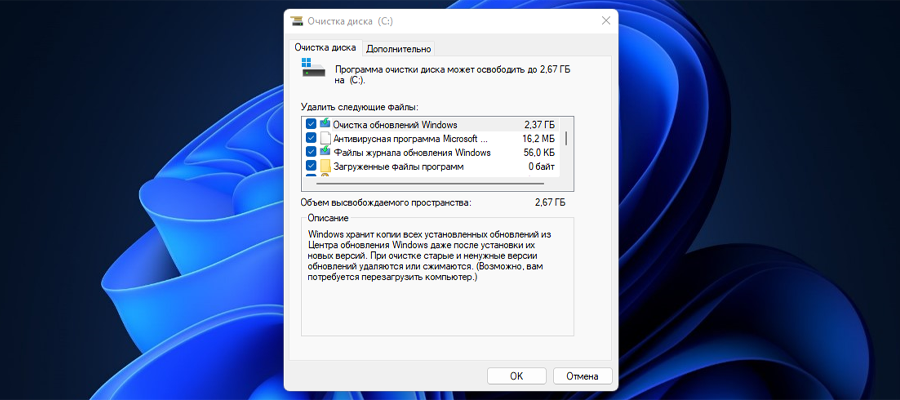Image resolution: width=900 pixels, height=400 pixels.
Task: Click the Отмена button
Action: [x=583, y=376]
